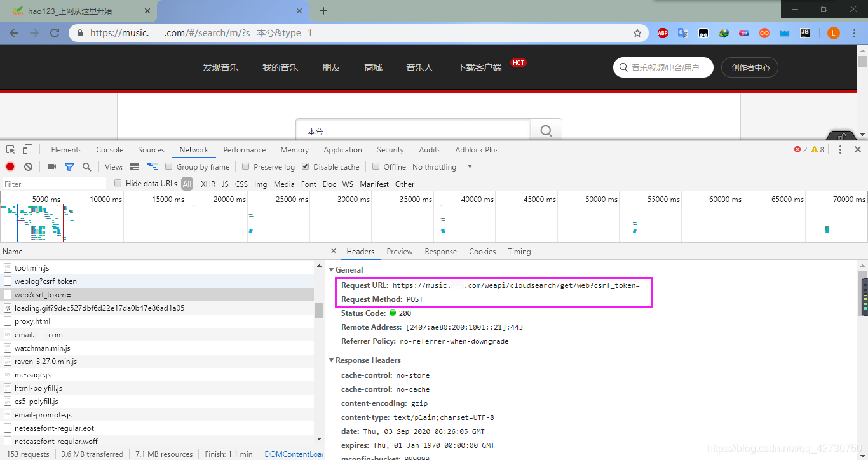The image size is (868, 460).
Task: Click the capture screenshots camera icon
Action: click(51, 166)
